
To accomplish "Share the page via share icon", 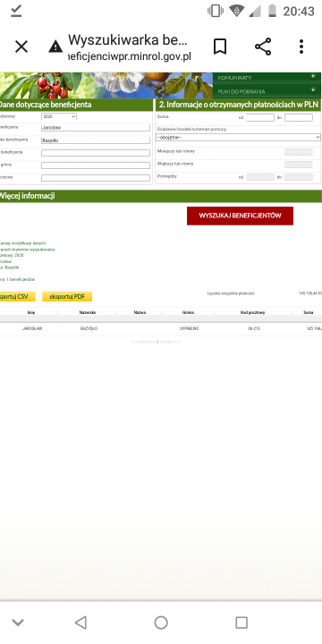I will click(263, 47).
